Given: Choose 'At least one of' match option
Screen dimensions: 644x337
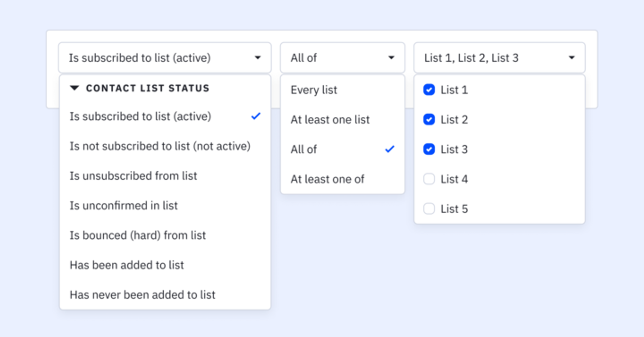Looking at the screenshot, I should pos(327,179).
